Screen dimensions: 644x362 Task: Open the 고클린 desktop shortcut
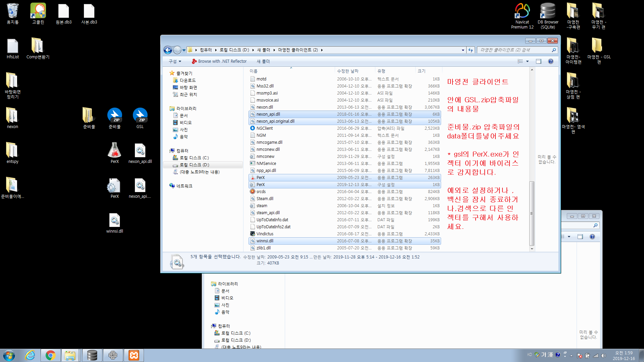coord(38,14)
